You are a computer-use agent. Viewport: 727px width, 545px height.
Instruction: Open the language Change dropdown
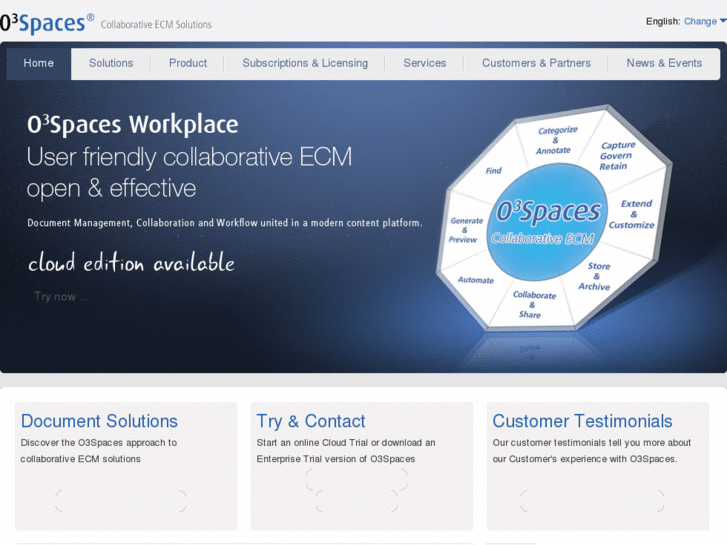705,21
